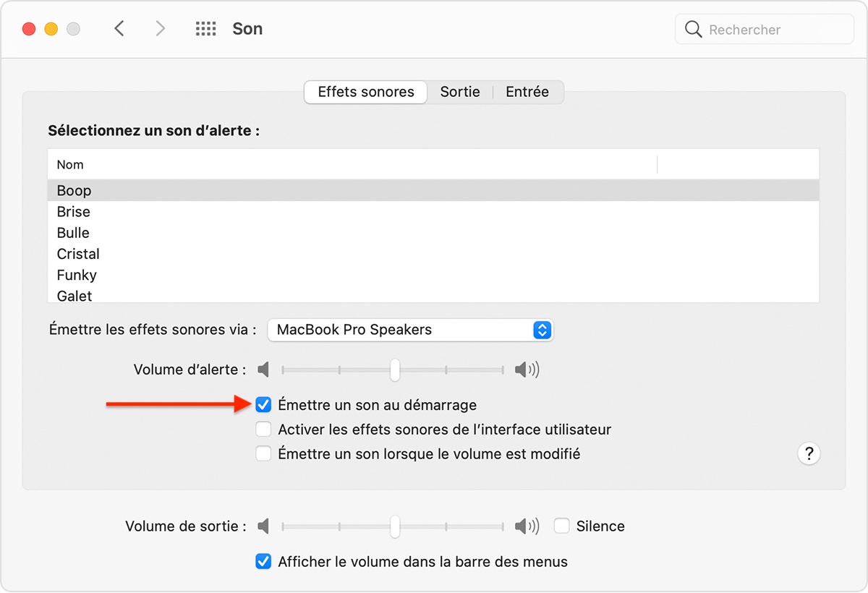Screen dimensions: 868x593
Task: Click the magnifying glass search icon
Action: 693,29
